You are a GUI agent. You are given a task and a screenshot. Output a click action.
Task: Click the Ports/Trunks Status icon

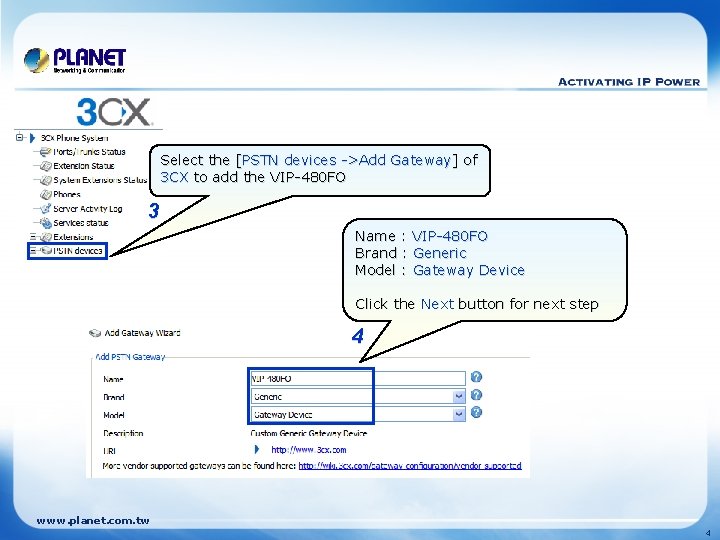pos(45,152)
